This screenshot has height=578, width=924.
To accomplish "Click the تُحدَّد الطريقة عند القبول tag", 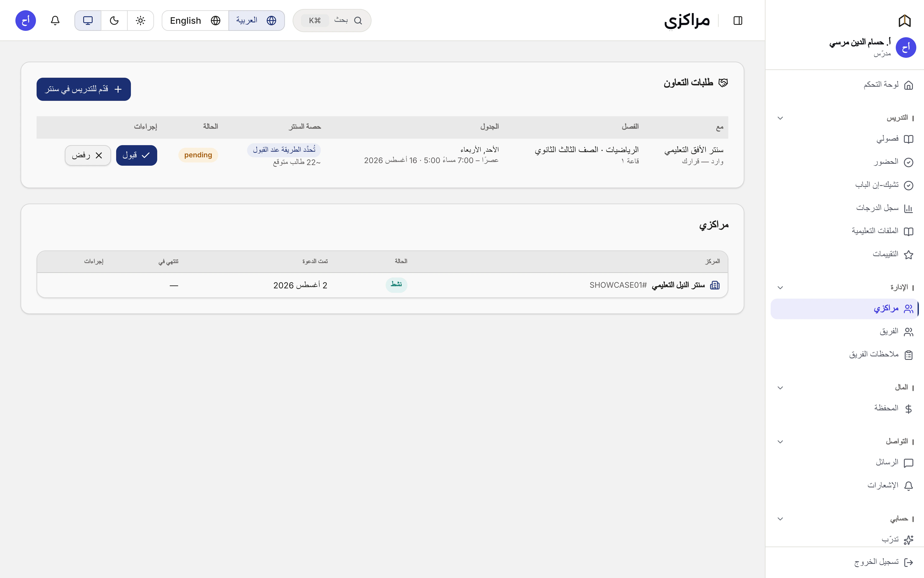I will pos(284,150).
